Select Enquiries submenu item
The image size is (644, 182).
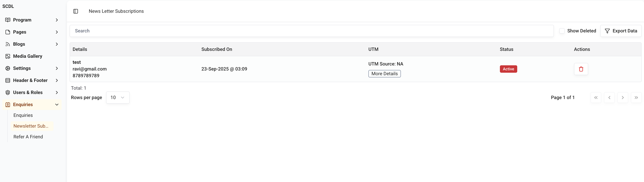click(23, 115)
